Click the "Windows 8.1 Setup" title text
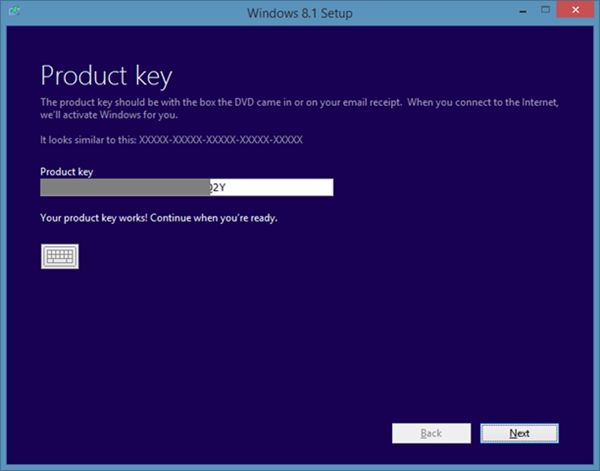This screenshot has height=471, width=600. point(299,13)
